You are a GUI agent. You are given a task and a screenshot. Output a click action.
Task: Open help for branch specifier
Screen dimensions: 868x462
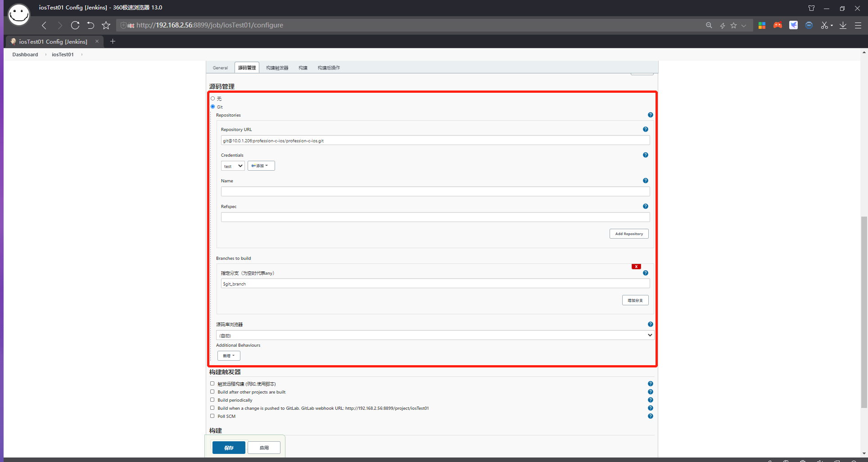point(645,273)
